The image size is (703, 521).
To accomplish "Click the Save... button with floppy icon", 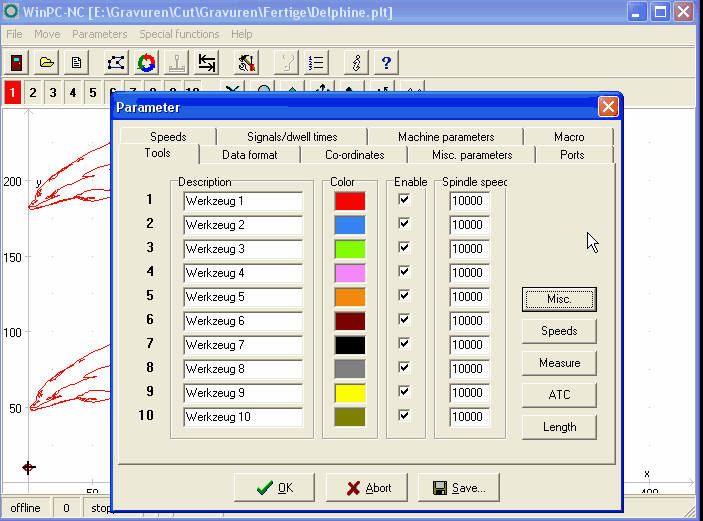I will click(x=458, y=488).
